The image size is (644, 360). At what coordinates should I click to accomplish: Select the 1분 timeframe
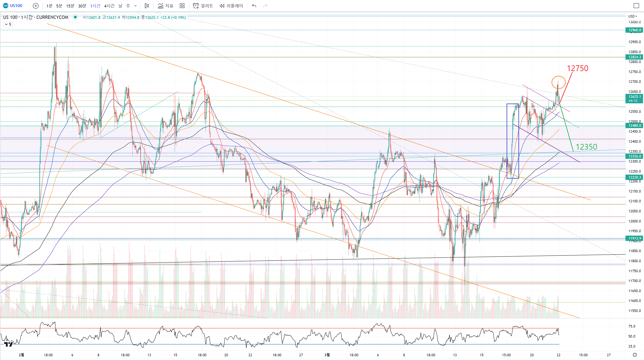click(49, 6)
